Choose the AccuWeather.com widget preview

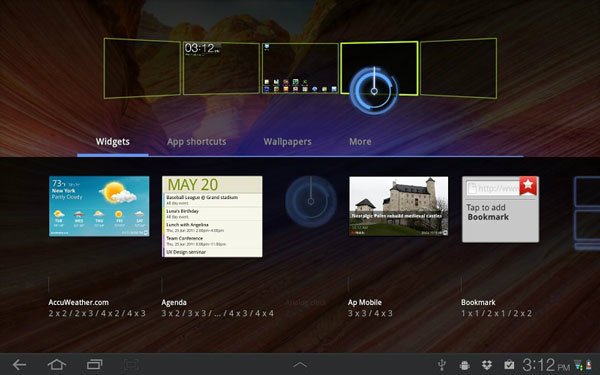(99, 206)
